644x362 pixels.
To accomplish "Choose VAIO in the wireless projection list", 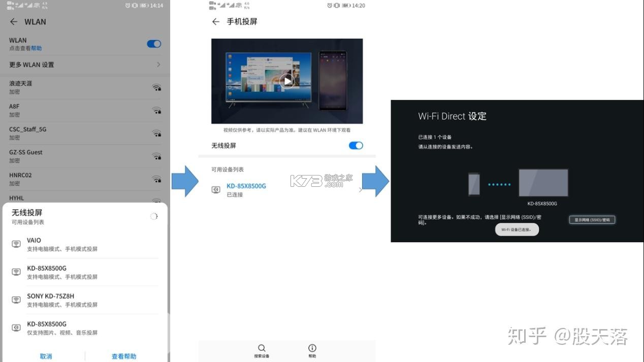I will [85, 244].
